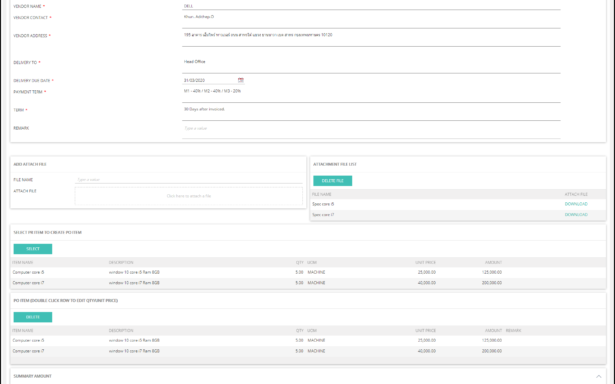Edit the Vendor Contact field
This screenshot has height=384, width=615.
click(x=371, y=21)
